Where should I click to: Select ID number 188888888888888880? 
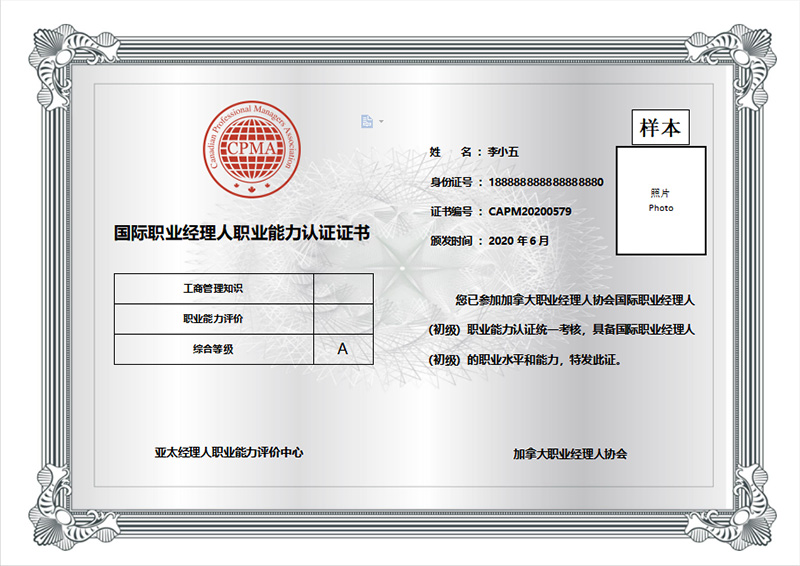click(546, 182)
